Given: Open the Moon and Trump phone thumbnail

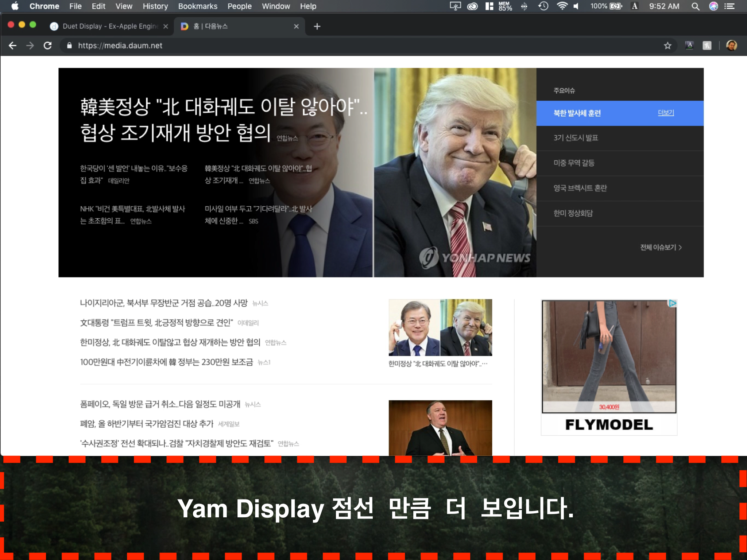Looking at the screenshot, I should coord(440,327).
